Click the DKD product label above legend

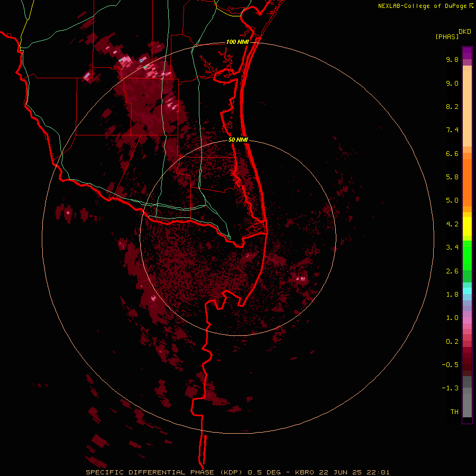(x=465, y=32)
